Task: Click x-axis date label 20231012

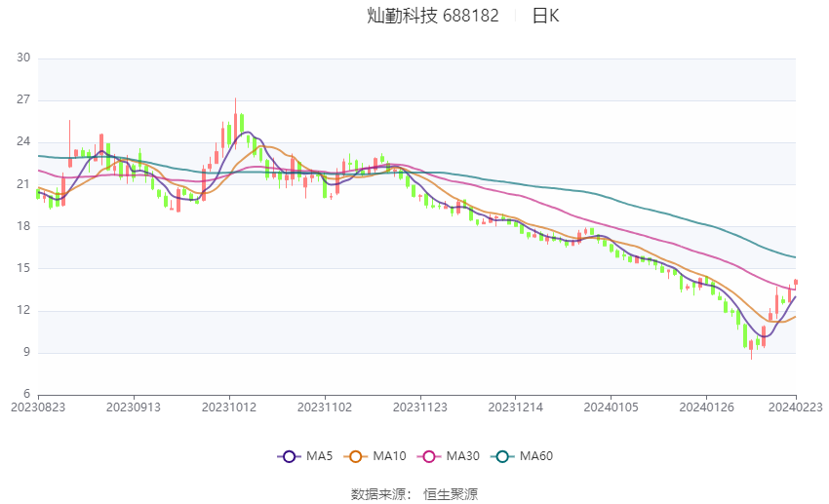Action: point(229,407)
